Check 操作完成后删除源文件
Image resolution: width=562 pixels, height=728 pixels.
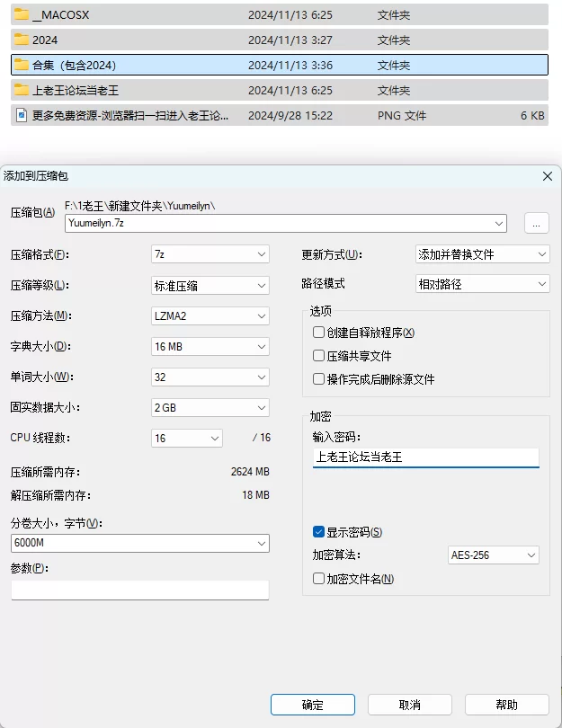tap(318, 379)
